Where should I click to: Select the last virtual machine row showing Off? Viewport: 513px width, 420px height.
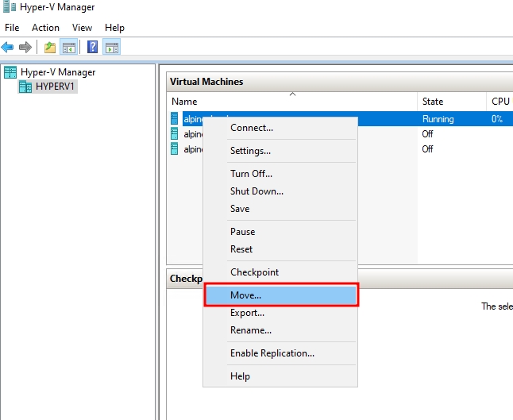pos(427,149)
